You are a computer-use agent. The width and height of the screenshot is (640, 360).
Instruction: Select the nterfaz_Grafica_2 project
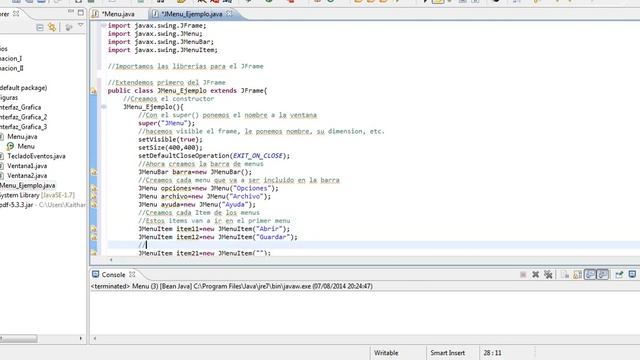click(x=23, y=117)
